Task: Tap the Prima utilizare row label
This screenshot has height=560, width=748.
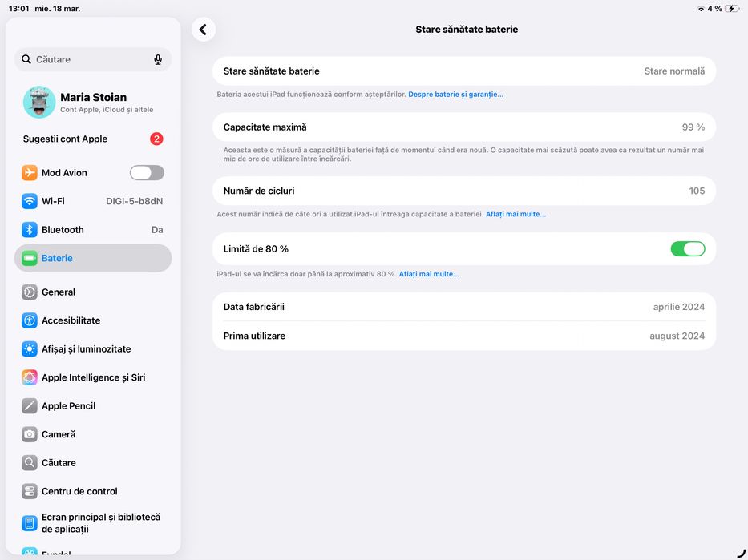Action: pyautogui.click(x=254, y=336)
